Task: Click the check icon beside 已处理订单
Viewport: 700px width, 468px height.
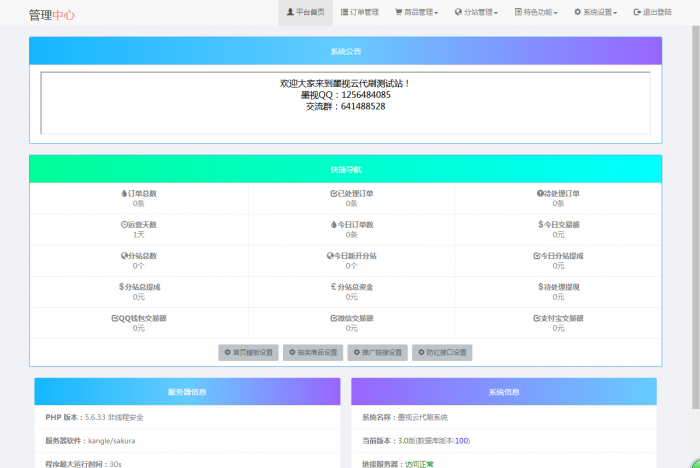Action: coord(333,194)
